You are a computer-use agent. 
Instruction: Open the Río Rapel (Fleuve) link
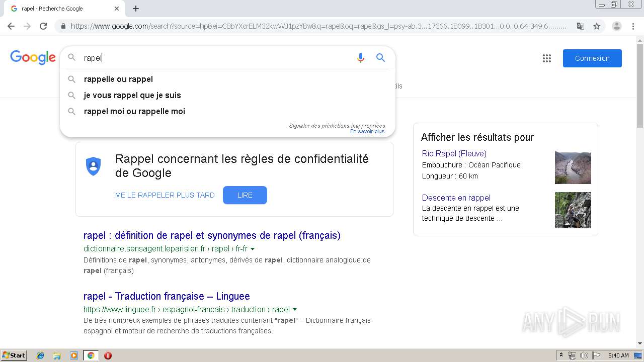[x=454, y=153]
